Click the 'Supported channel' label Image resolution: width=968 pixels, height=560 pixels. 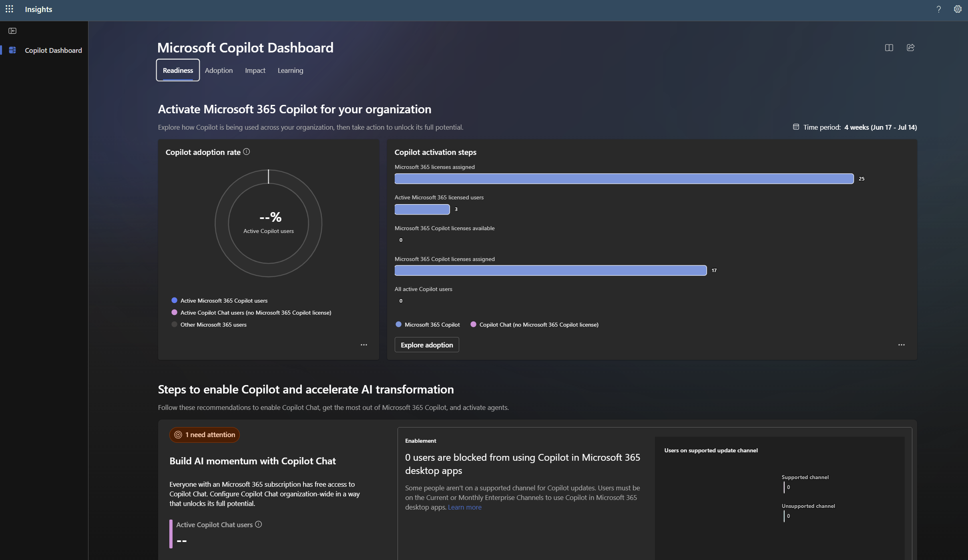[805, 477]
